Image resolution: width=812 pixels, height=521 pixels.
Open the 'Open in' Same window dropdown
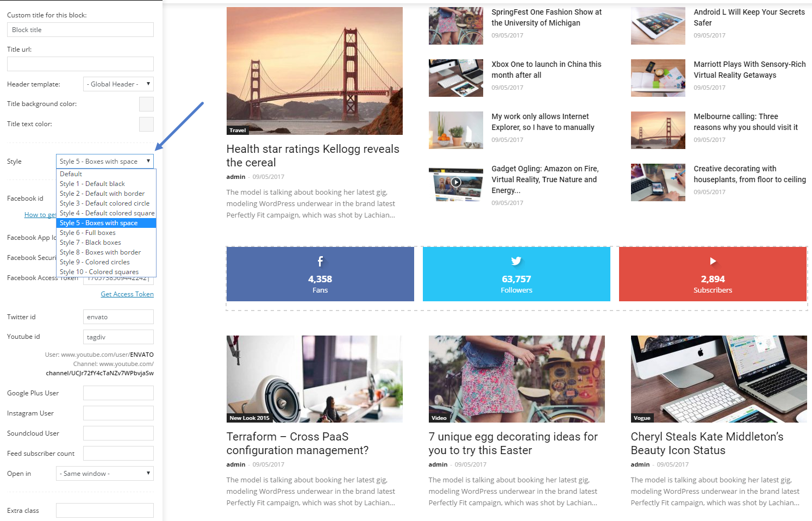(x=105, y=474)
